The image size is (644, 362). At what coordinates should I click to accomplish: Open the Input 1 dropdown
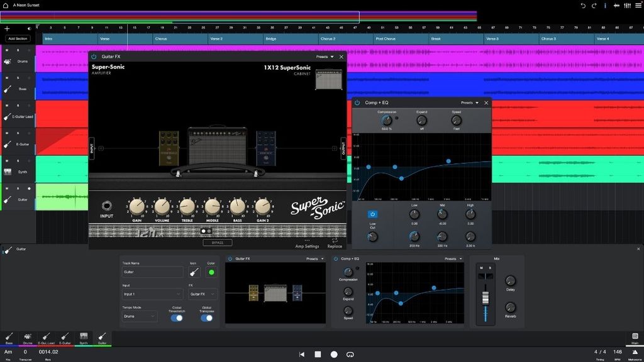(152, 293)
